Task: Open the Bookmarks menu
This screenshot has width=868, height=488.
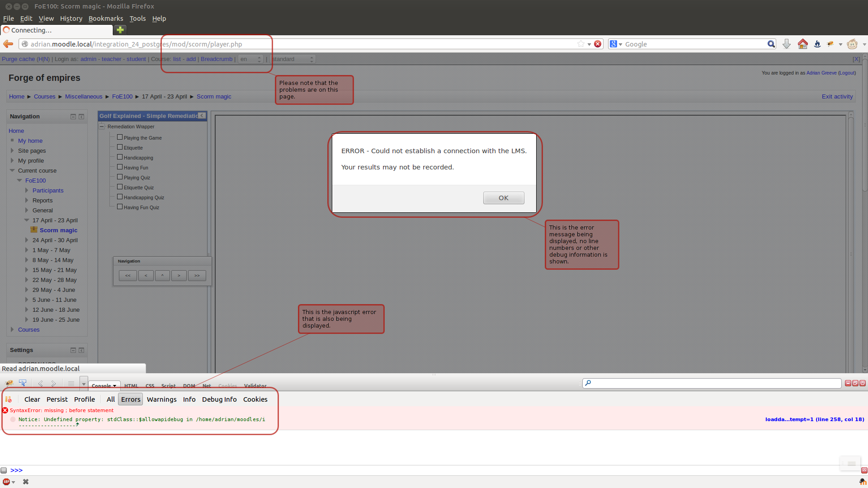Action: tap(106, 19)
